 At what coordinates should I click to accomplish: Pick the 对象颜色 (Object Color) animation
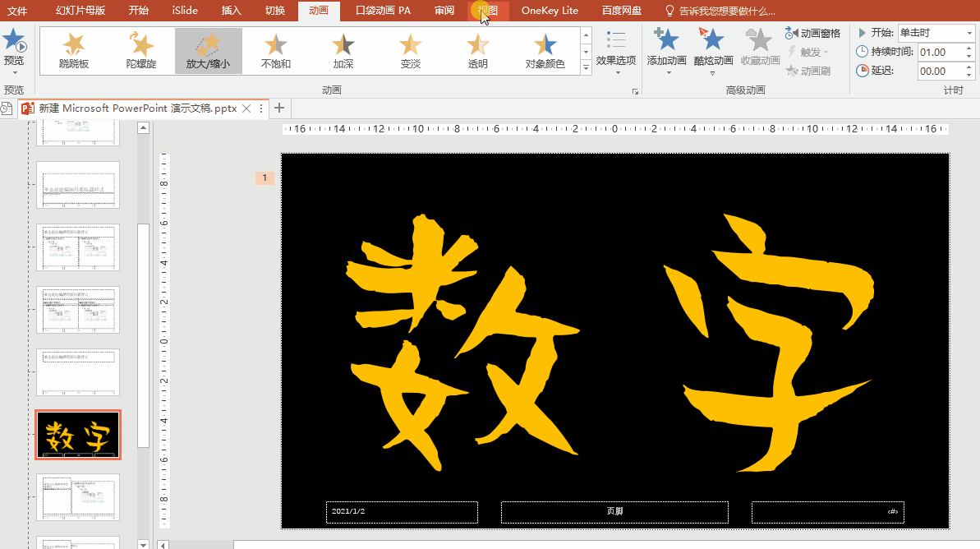click(545, 51)
